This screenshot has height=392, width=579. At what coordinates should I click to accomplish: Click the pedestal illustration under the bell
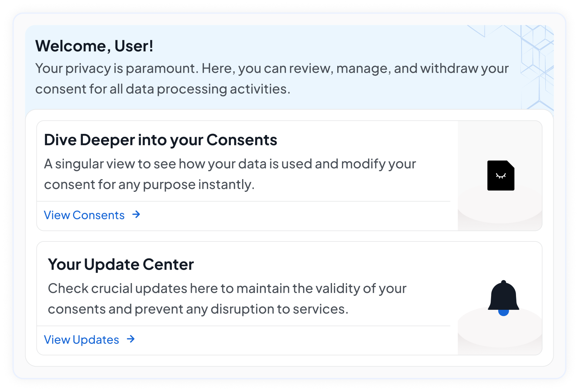(x=500, y=331)
